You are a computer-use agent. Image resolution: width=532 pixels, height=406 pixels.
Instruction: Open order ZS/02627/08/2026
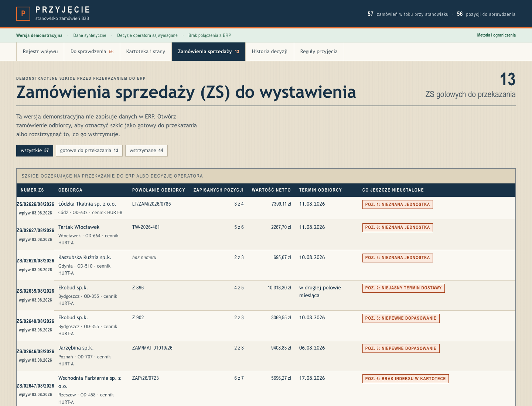(35, 230)
